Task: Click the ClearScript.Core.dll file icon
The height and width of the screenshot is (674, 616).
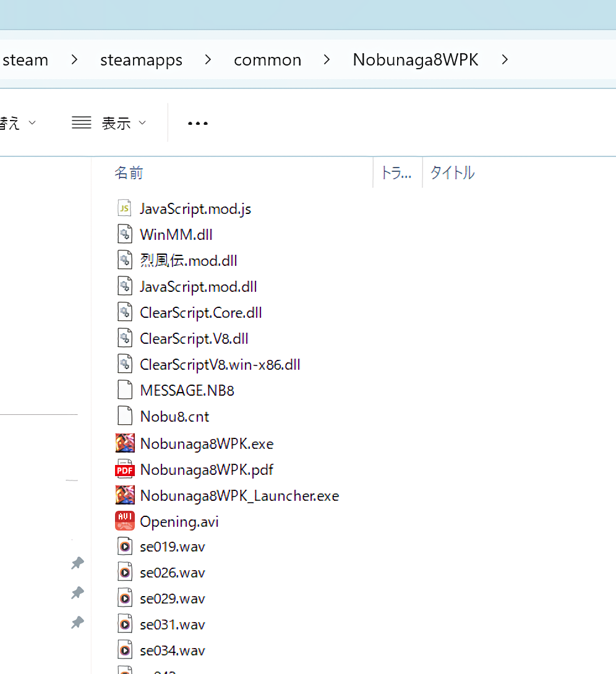Action: (125, 312)
